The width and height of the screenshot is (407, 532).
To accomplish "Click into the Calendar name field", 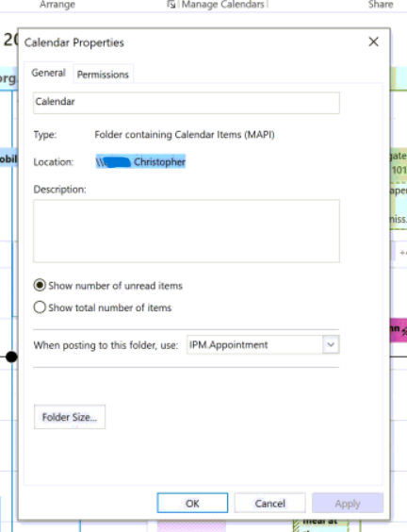I will point(187,103).
